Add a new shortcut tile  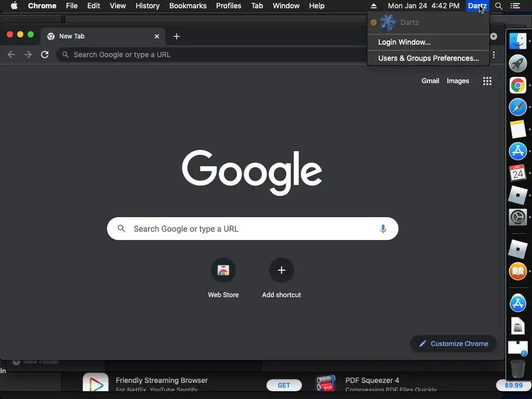(x=281, y=278)
